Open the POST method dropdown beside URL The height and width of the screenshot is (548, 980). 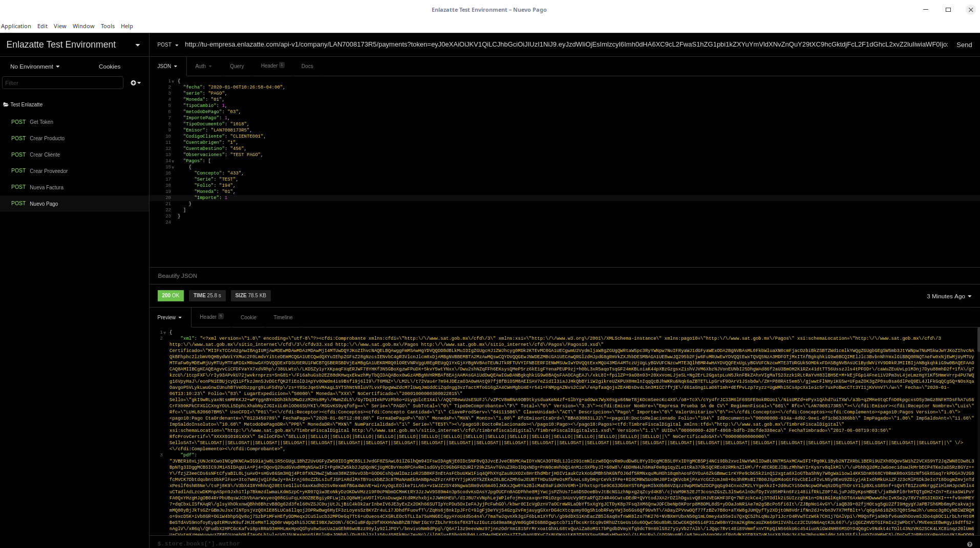point(168,45)
